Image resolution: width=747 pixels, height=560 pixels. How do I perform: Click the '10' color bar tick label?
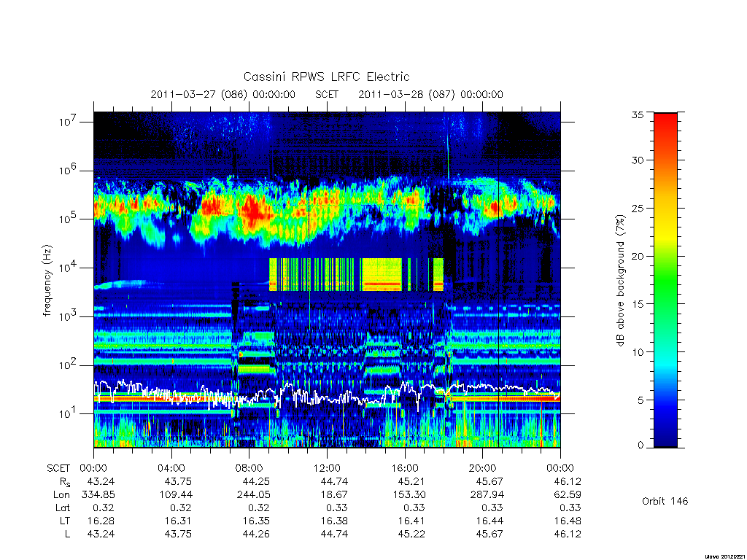point(637,352)
